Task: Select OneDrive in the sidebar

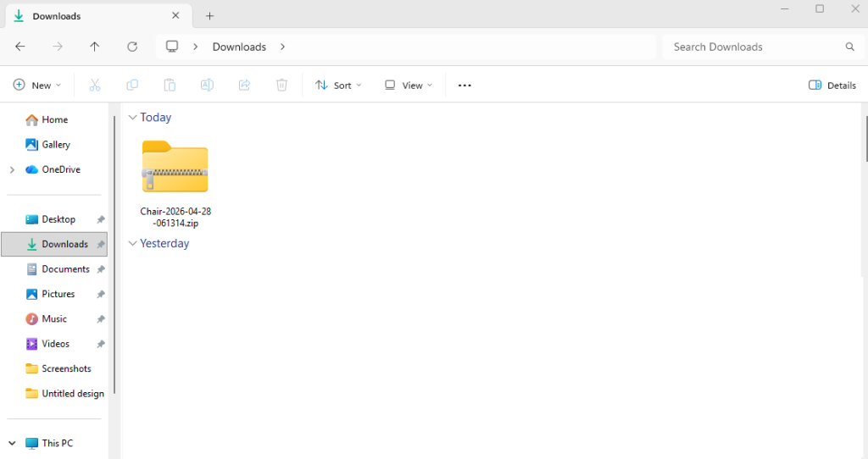Action: pos(54,169)
